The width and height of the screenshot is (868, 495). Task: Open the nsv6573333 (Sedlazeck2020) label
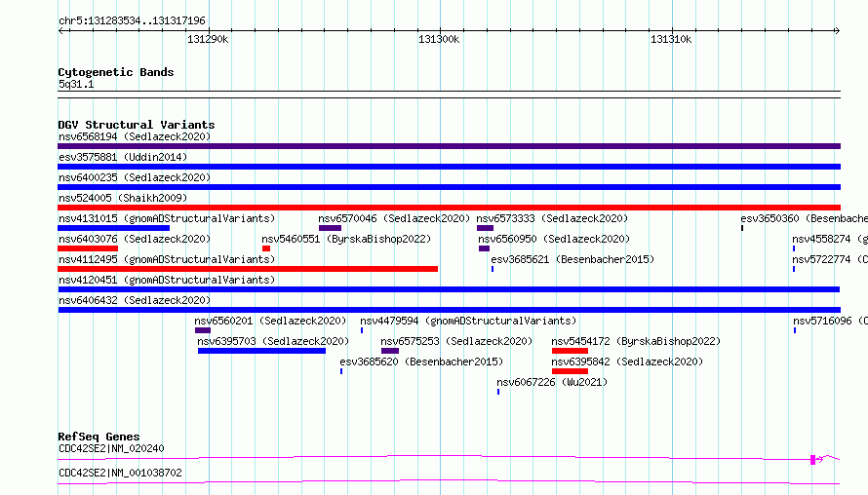click(x=552, y=218)
